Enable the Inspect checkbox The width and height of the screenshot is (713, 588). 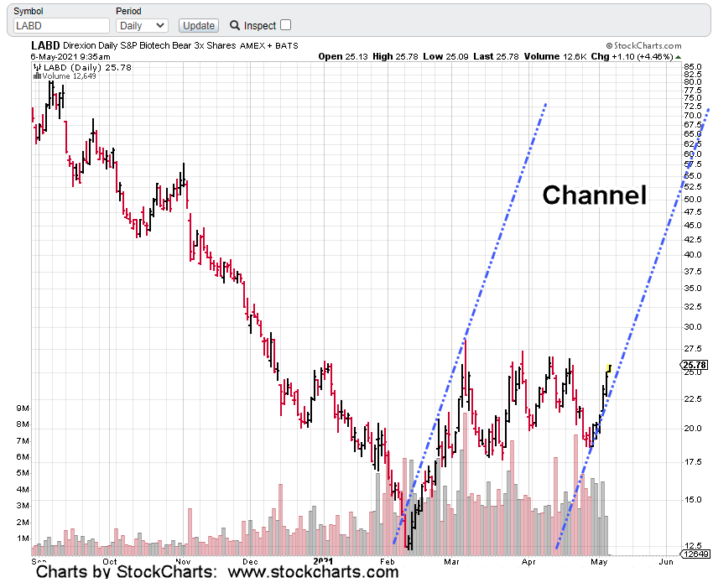(x=286, y=25)
